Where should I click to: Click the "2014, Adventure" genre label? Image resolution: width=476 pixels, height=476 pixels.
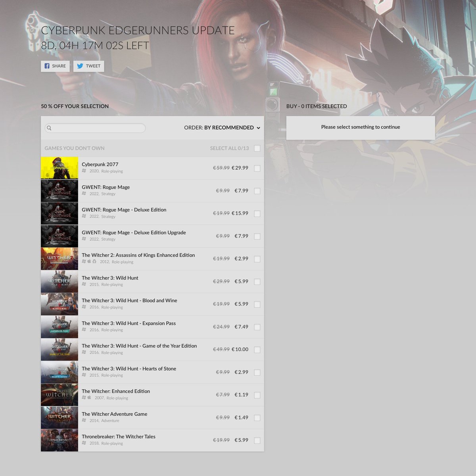point(104,420)
